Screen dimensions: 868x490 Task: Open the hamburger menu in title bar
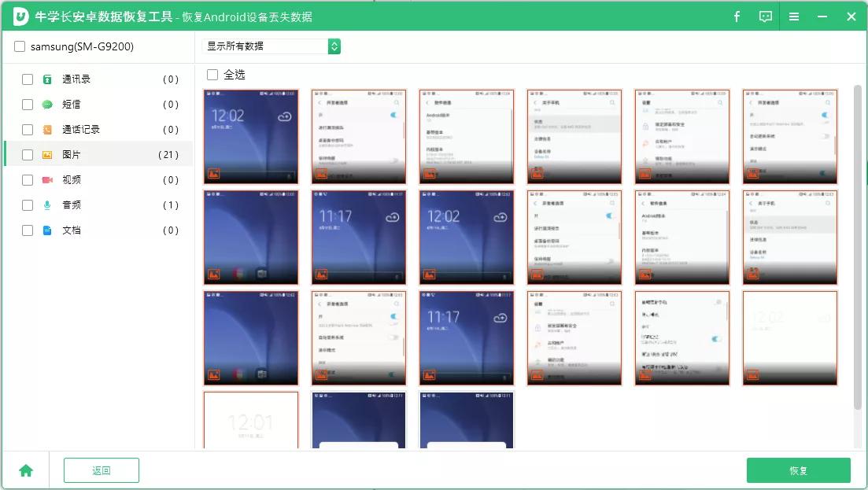point(793,16)
